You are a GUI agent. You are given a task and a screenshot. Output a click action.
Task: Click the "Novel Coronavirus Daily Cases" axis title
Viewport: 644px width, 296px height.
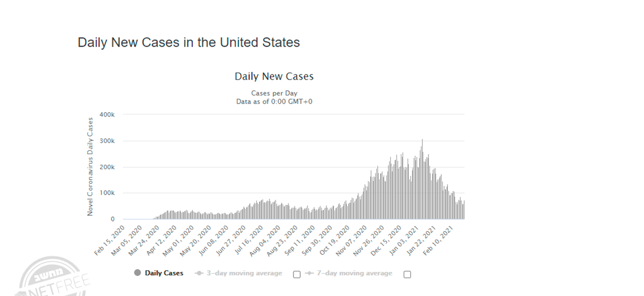pyautogui.click(x=90, y=166)
